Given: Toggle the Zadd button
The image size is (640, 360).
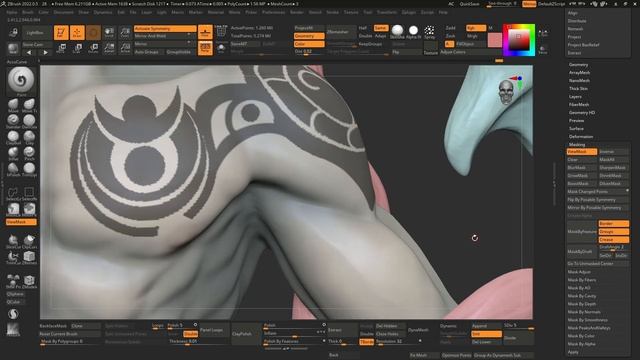Looking at the screenshot, I should (x=450, y=28).
